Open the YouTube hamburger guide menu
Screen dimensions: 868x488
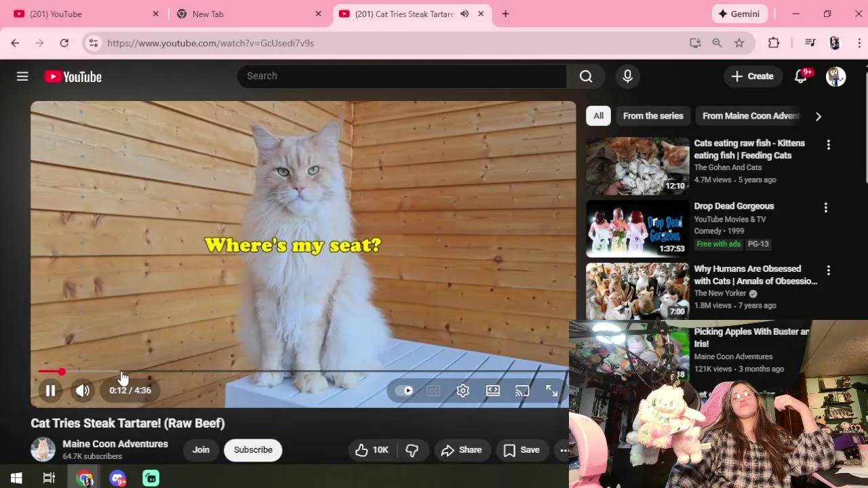coord(22,77)
